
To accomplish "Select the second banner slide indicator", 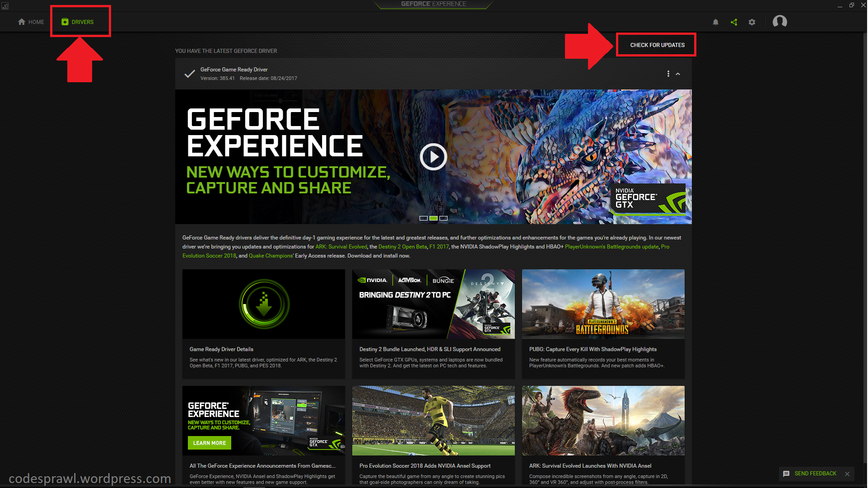I will point(434,218).
